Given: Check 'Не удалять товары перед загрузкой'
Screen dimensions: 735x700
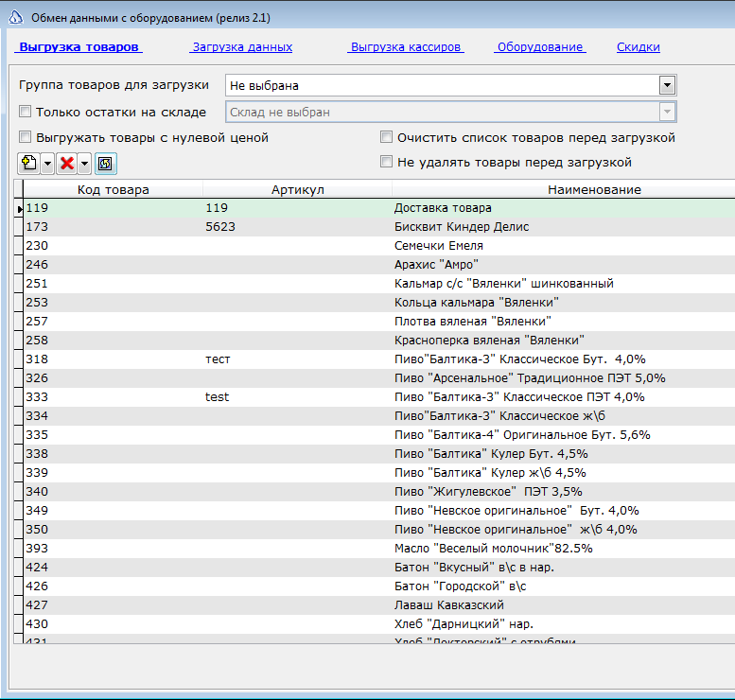Looking at the screenshot, I should pyautogui.click(x=386, y=162).
